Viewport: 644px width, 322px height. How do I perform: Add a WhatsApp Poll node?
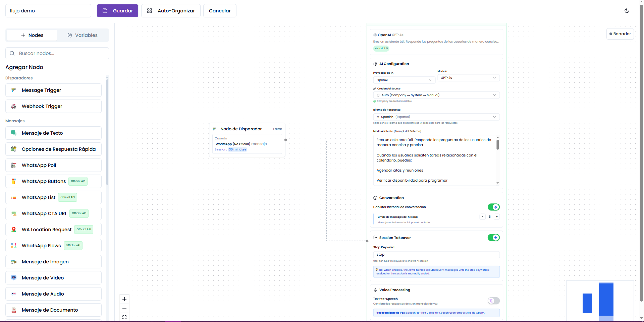(x=53, y=165)
